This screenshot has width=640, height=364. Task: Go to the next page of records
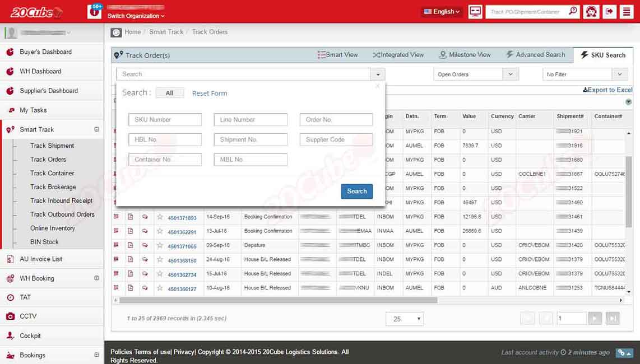click(x=595, y=318)
